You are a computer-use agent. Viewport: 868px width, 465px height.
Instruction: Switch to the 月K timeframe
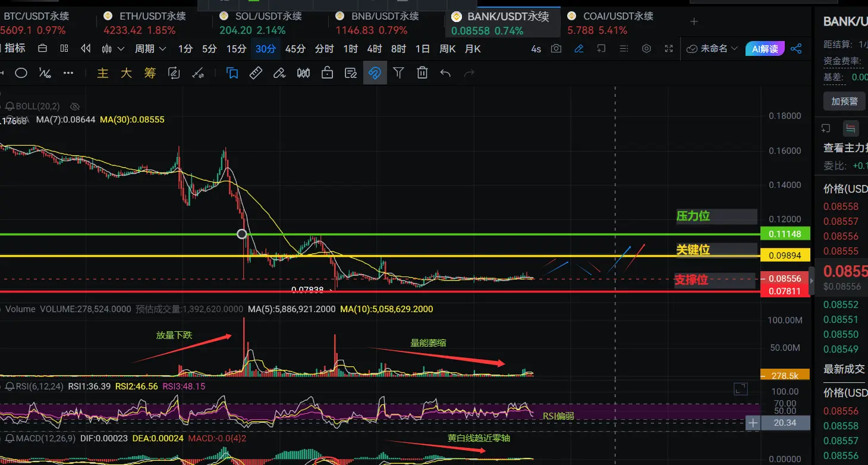[x=473, y=49]
